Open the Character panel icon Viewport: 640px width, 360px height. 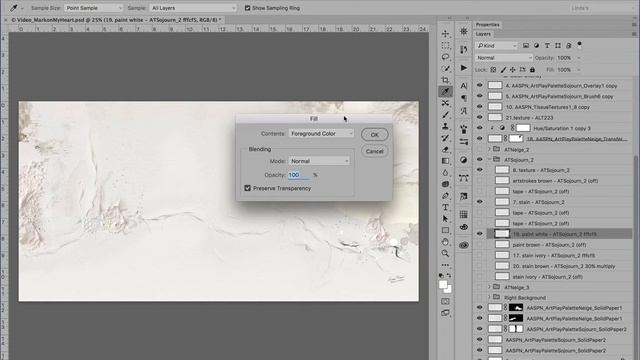(x=464, y=86)
